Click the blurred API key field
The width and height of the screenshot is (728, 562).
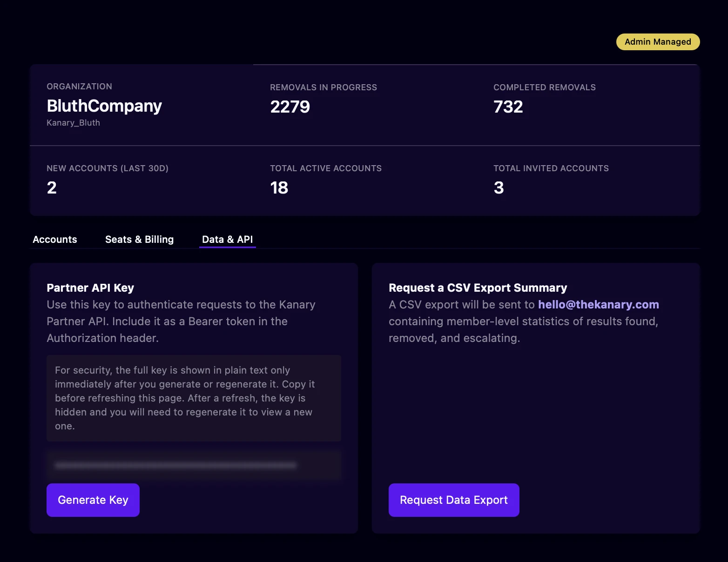tap(194, 465)
